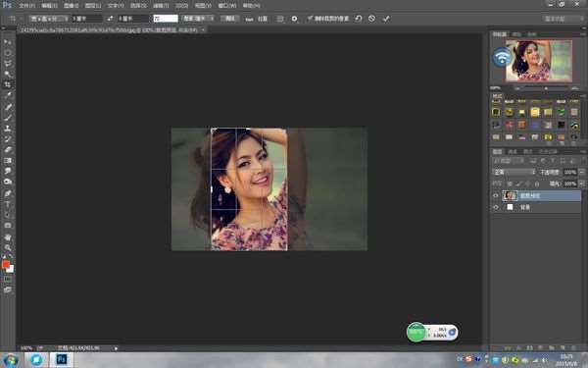Open the 图像(I) Image menu
588x368 pixels.
72,6
